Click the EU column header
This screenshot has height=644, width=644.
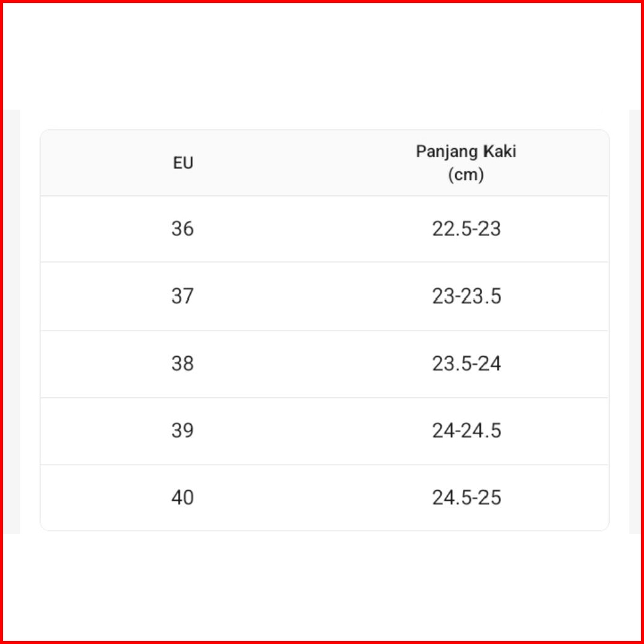[183, 163]
